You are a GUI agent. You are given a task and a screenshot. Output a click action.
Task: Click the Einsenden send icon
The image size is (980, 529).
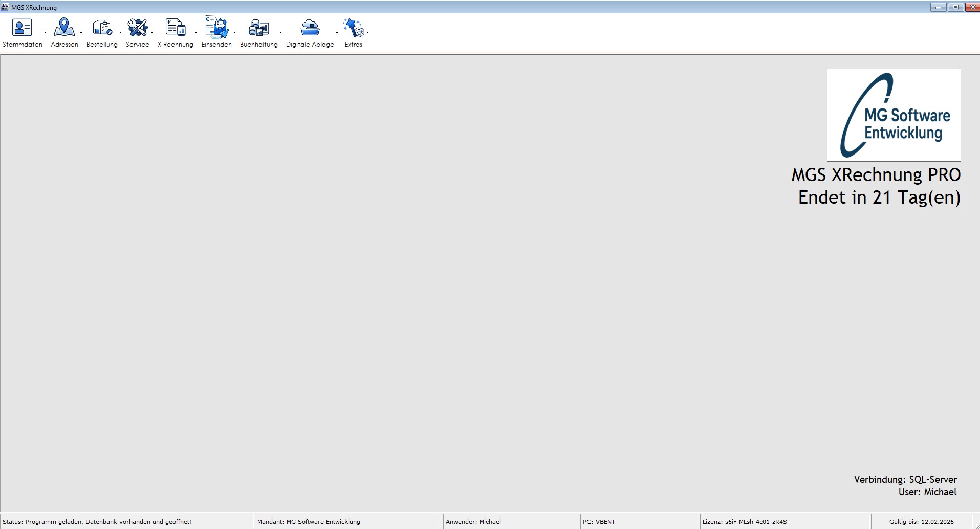(216, 28)
